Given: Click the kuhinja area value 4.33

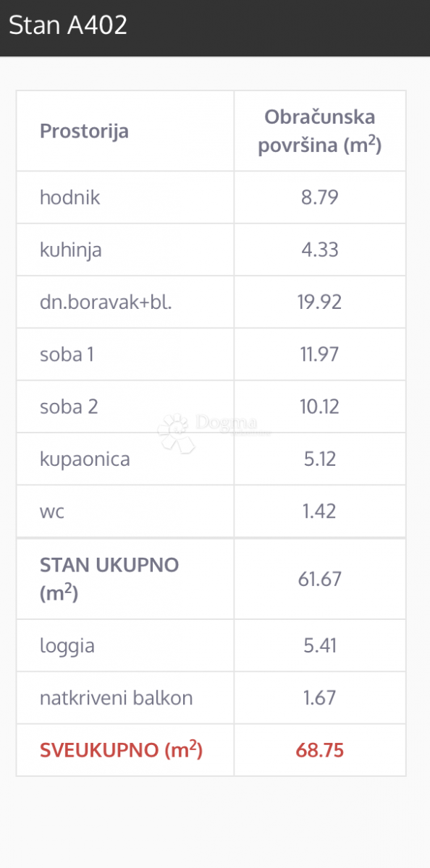Looking at the screenshot, I should click(320, 250).
